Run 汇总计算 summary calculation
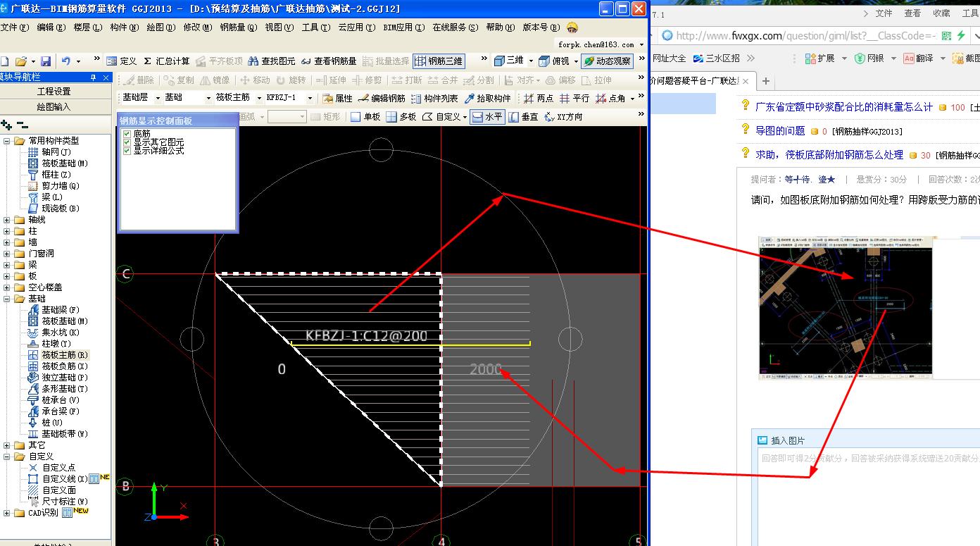Viewport: 980px width, 546px height. click(x=166, y=61)
